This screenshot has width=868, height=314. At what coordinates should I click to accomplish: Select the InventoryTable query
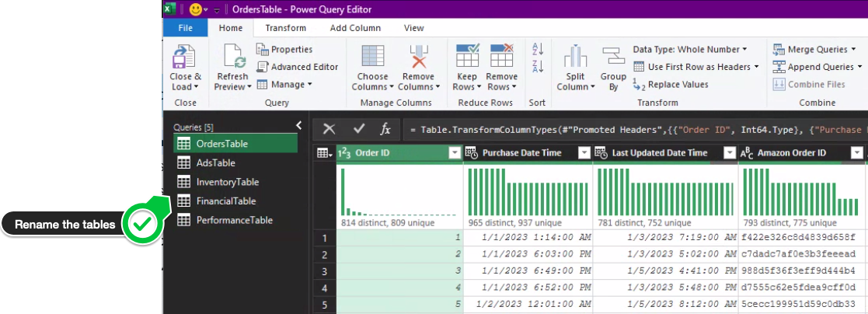click(x=235, y=182)
